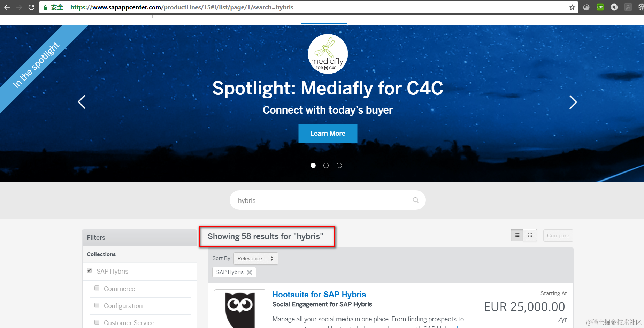This screenshot has width=644, height=328.
Task: Bookmark the page with the star icon
Action: point(572,7)
